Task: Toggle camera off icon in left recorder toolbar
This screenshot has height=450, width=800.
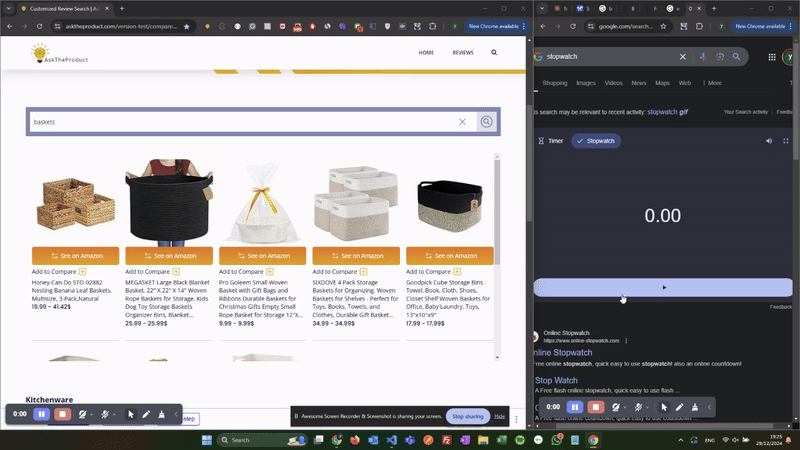Action: pyautogui.click(x=82, y=414)
